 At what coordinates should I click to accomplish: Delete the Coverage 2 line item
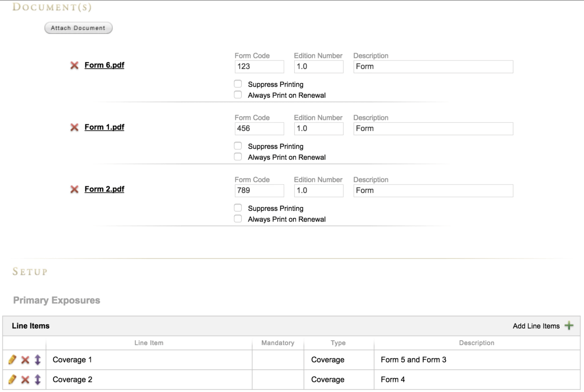pos(25,379)
